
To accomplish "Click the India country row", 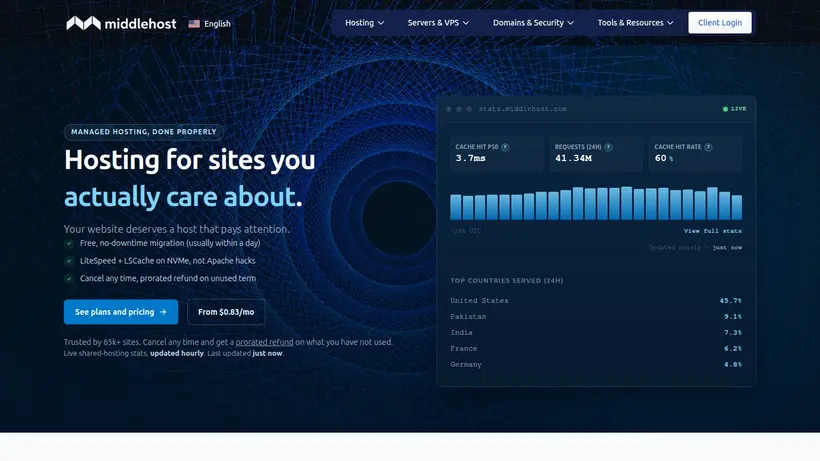I will (x=596, y=332).
